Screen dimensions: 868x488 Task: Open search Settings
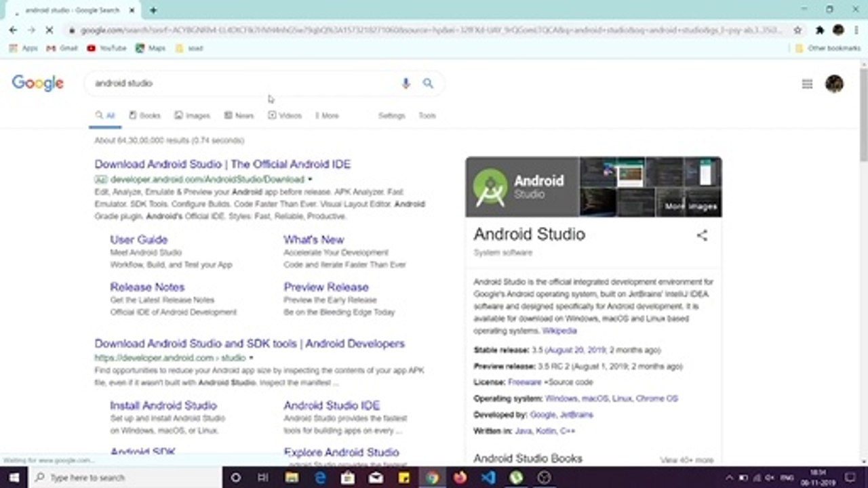(391, 116)
